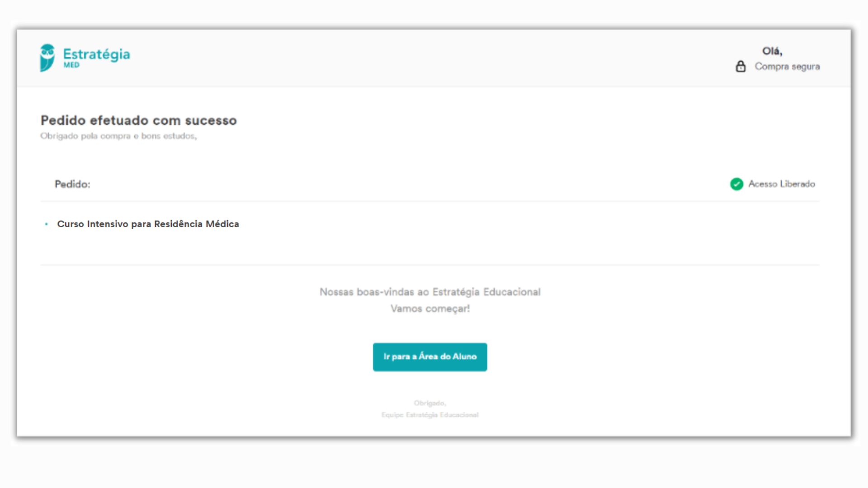Click the Olá greeting text
This screenshot has height=488, width=868.
coord(772,51)
